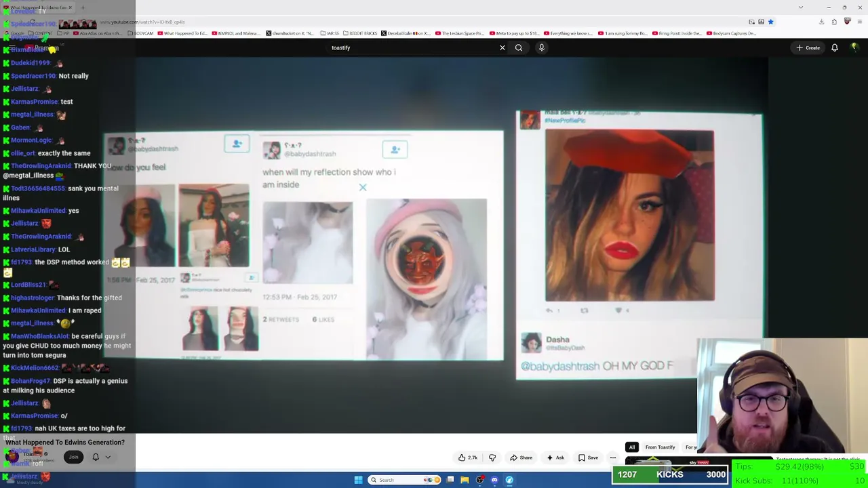Image resolution: width=868 pixels, height=488 pixels.
Task: Click chat username MormonLogic
Action: 31,140
